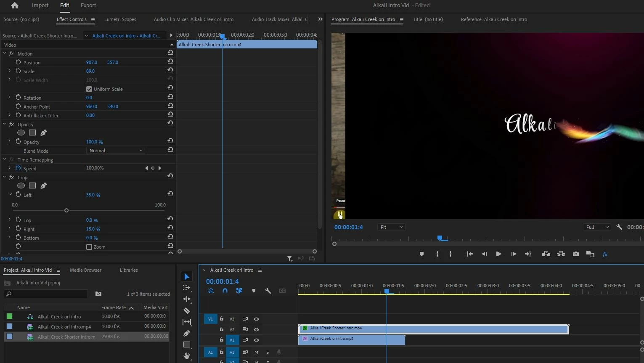The width and height of the screenshot is (644, 363).
Task: Select the Hand tool
Action: [187, 356]
